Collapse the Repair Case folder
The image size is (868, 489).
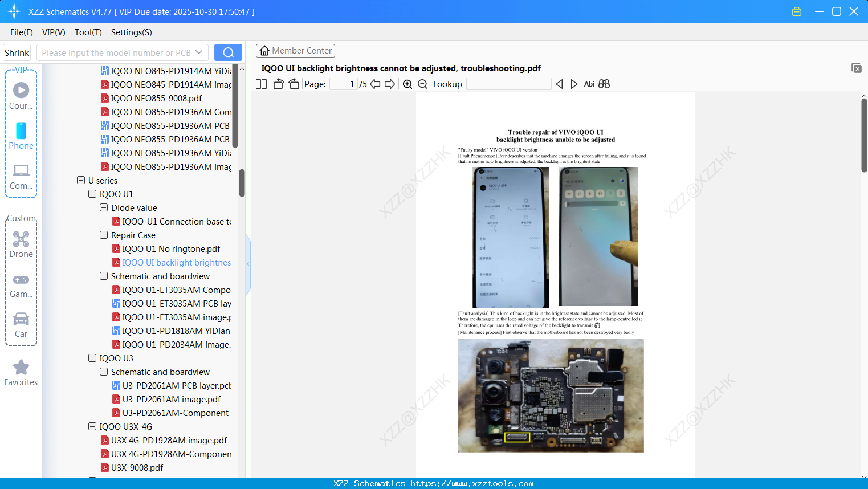coord(104,235)
